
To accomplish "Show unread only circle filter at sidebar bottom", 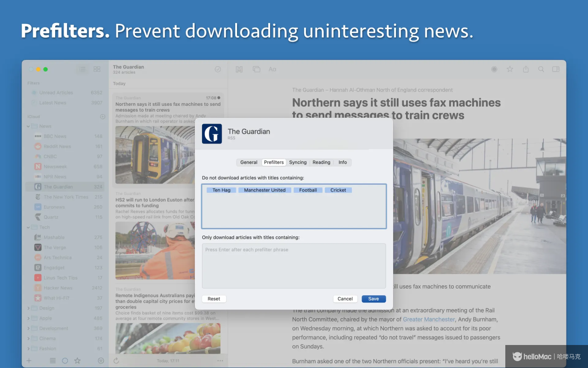I will point(65,361).
